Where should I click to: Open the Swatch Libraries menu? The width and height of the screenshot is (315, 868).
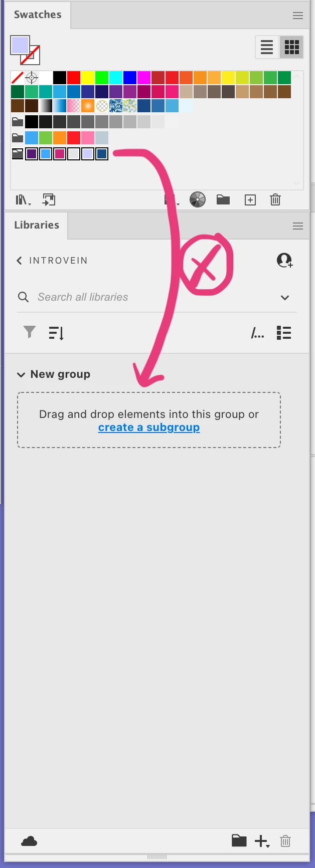point(23,200)
